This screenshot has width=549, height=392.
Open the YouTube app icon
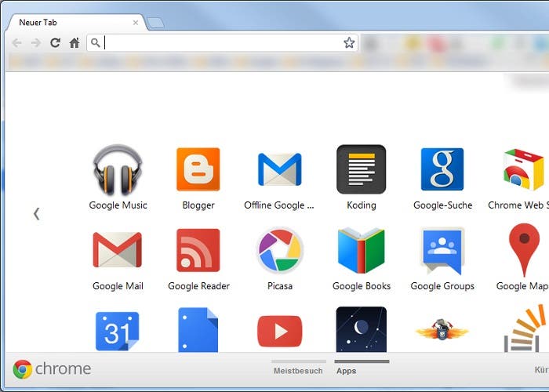[x=279, y=331]
